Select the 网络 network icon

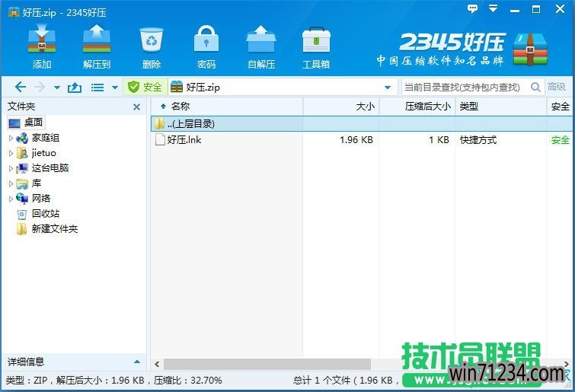coord(22,199)
